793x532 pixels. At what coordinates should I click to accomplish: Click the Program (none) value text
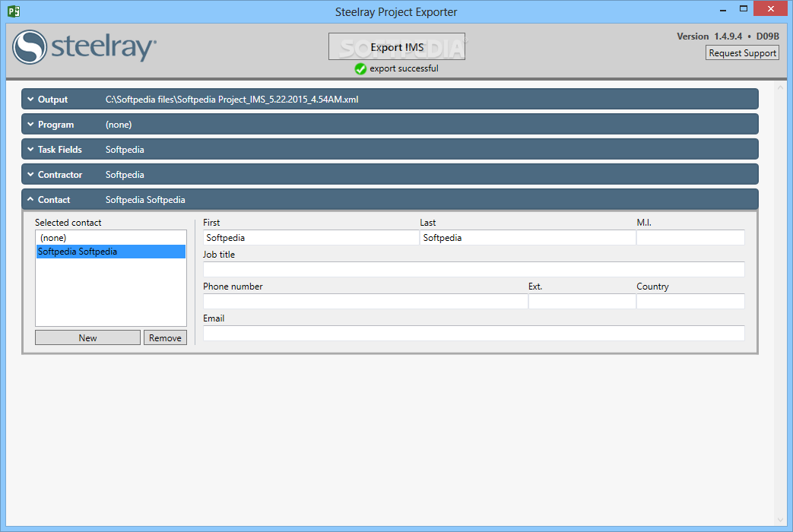pyautogui.click(x=119, y=125)
